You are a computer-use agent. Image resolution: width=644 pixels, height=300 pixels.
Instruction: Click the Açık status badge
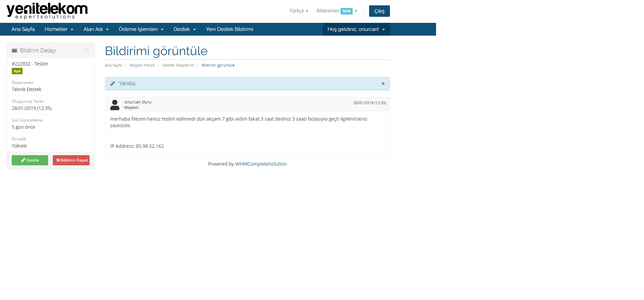click(x=17, y=71)
